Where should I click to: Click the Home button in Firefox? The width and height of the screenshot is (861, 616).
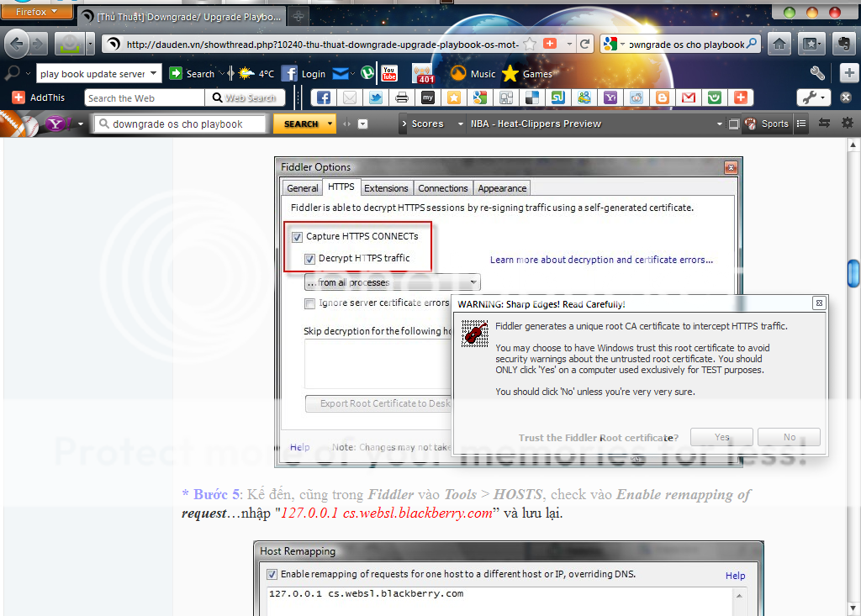pyautogui.click(x=779, y=44)
